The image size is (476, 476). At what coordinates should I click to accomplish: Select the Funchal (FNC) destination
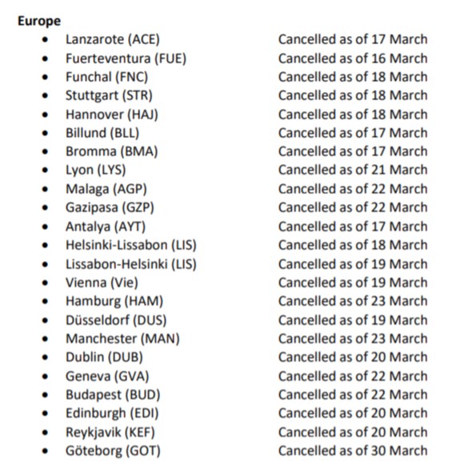(107, 77)
